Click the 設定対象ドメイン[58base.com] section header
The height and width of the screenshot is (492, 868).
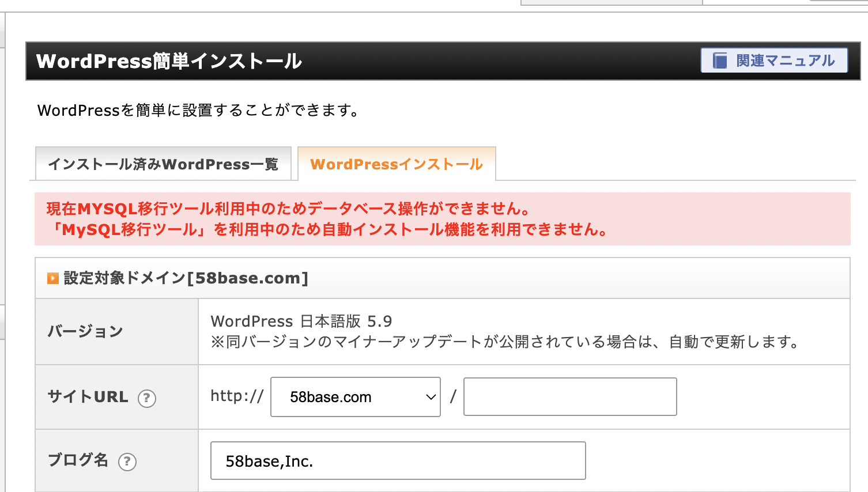coord(186,278)
